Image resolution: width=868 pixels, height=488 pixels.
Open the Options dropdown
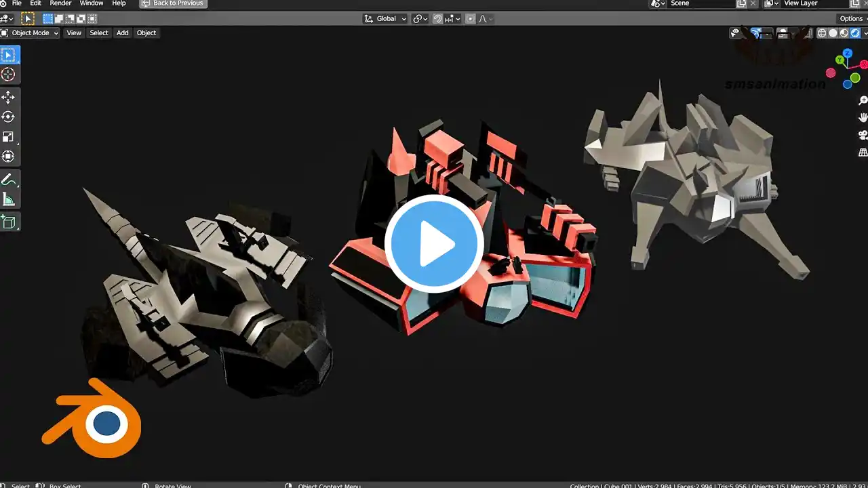[852, 19]
